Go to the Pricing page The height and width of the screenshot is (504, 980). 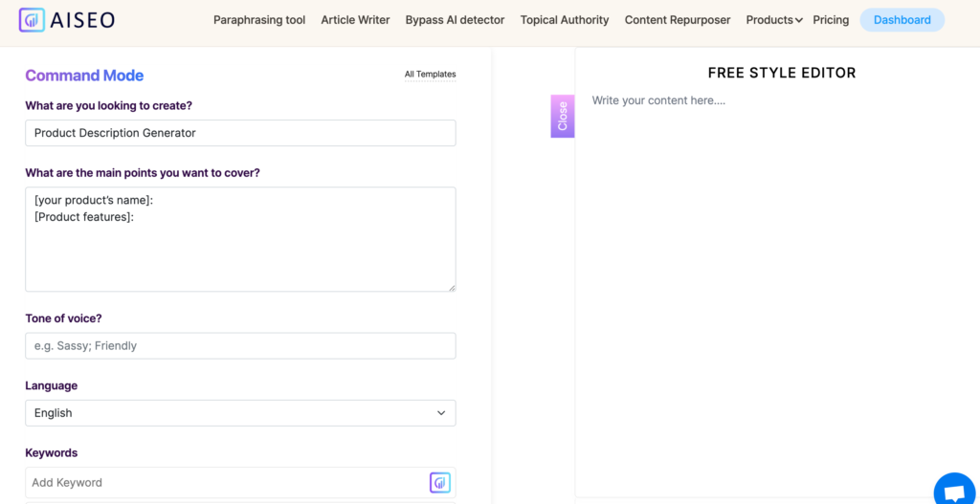point(831,20)
